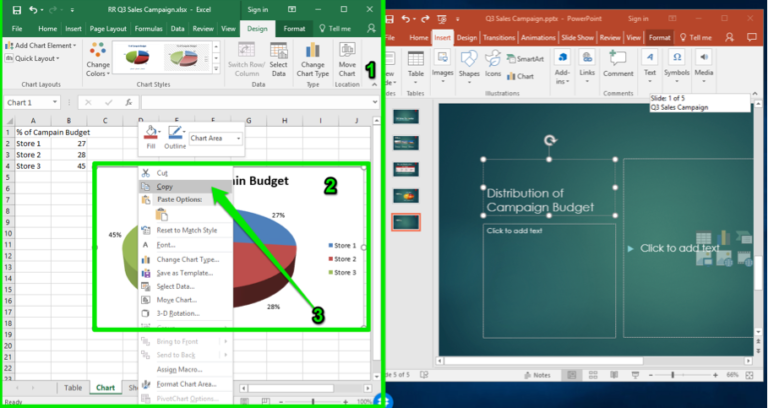Choose Copy in chart context menu
Screen dimensions: 768x408
coord(185,187)
